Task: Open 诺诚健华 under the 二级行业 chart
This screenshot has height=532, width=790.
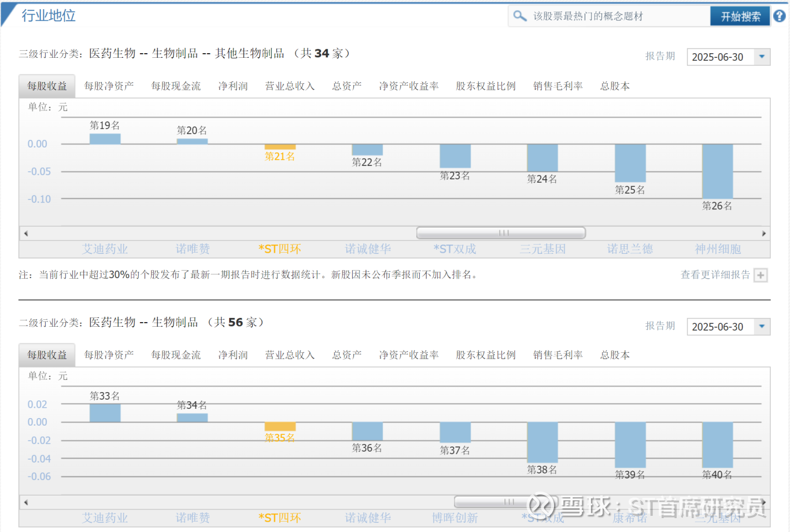Action: point(368,518)
